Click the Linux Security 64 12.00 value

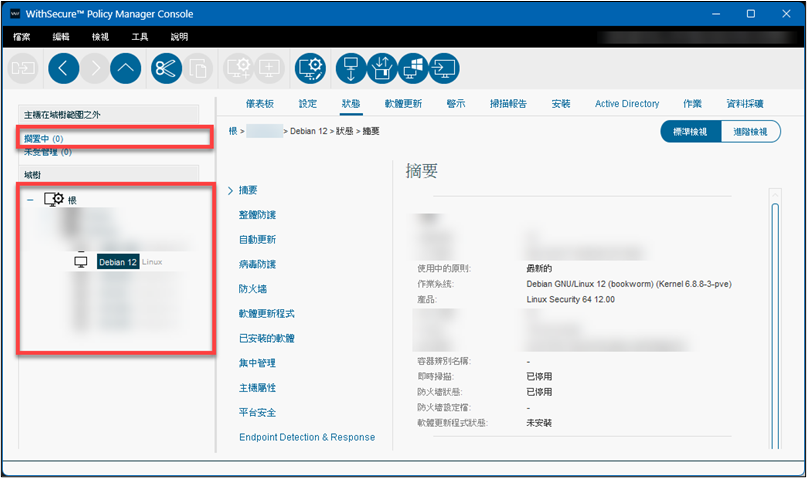570,299
